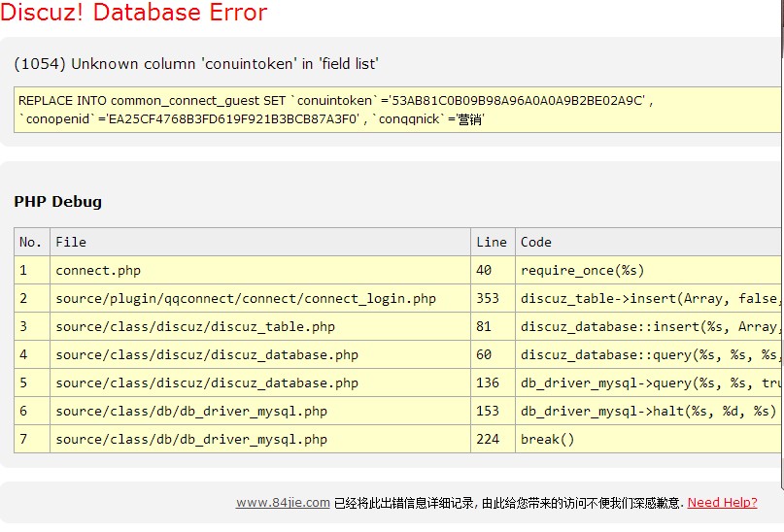Screen dimensions: 784x532
Task: Click row number 6 cell
Action: (x=32, y=411)
